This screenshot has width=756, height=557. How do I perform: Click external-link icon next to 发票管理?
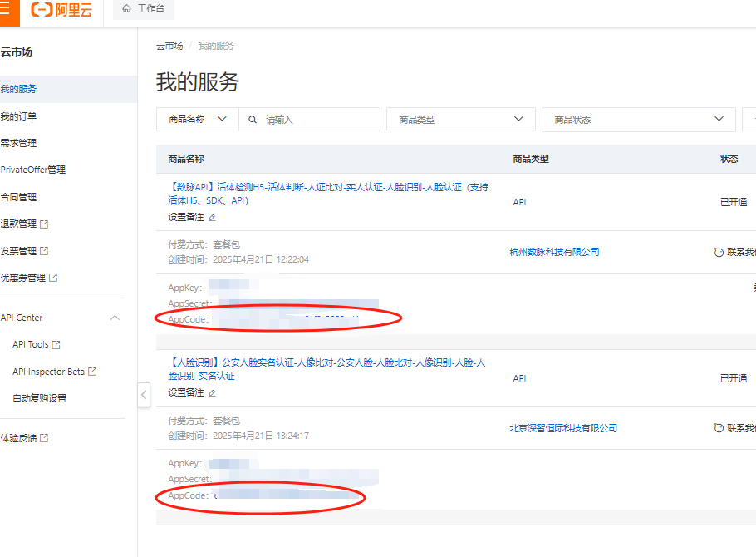(44, 251)
